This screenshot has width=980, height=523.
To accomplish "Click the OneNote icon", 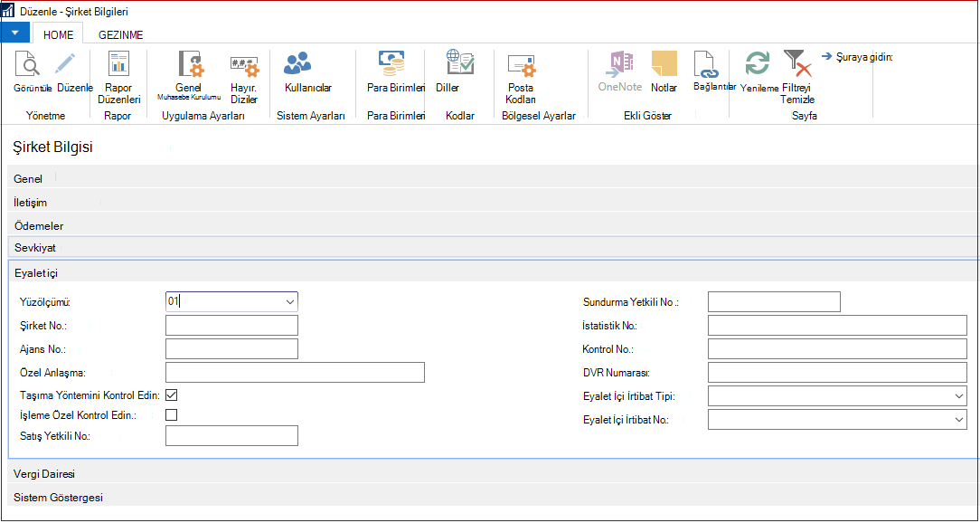I will click(620, 64).
